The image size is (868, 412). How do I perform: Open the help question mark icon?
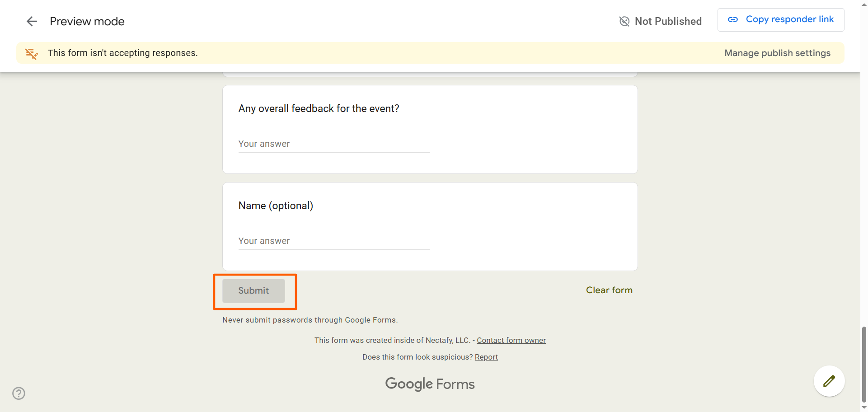coord(19,393)
